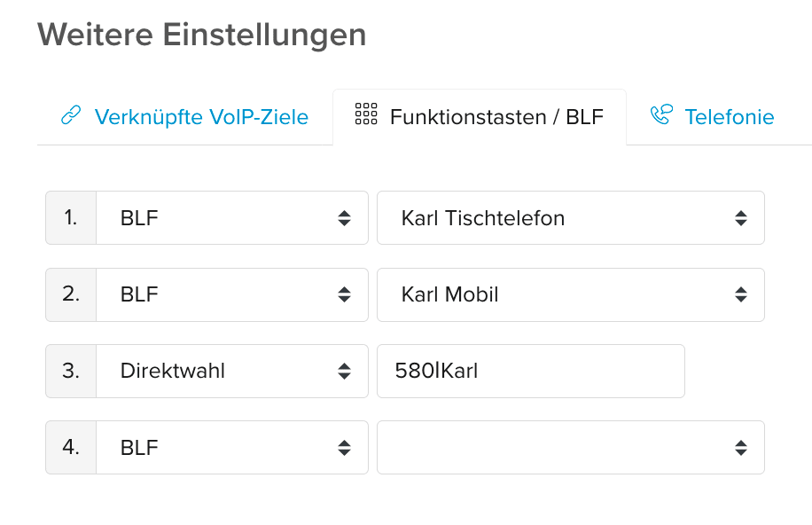Open the Direktwahl dropdown on row 3
The height and width of the screenshot is (525, 812).
point(230,371)
